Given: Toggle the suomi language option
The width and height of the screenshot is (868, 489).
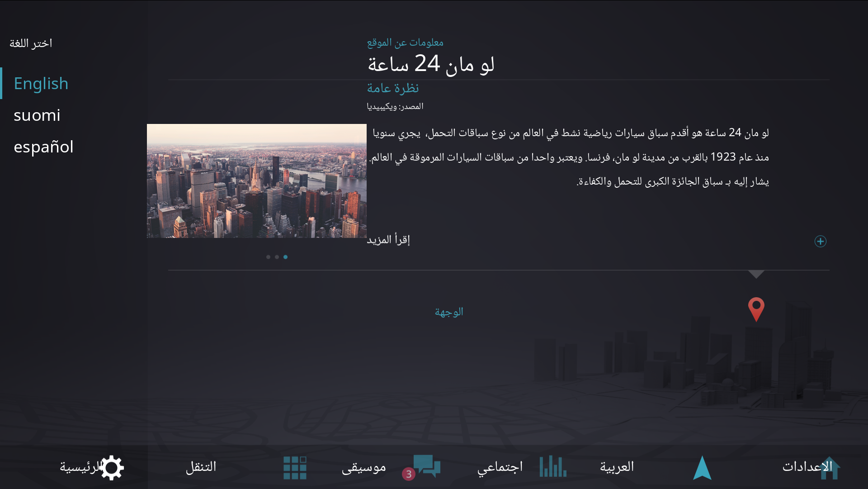Looking at the screenshot, I should 37,114.
